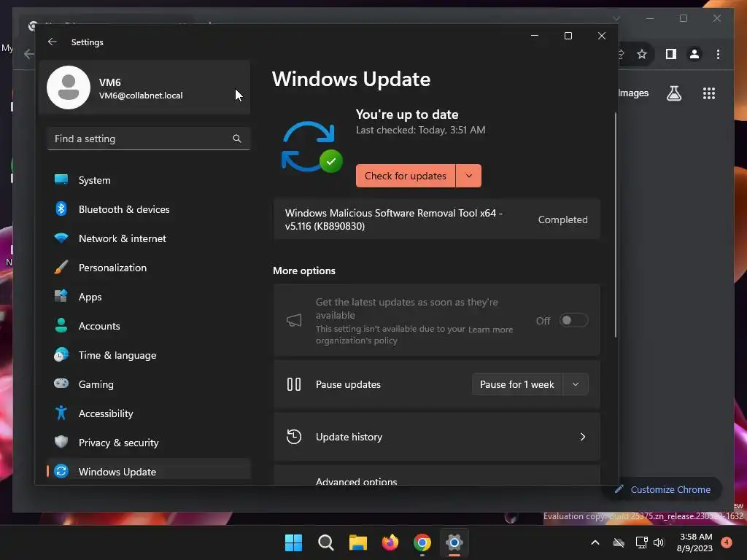The height and width of the screenshot is (560, 747).
Task: Expand the Check for updates dropdown arrow
Action: click(469, 176)
